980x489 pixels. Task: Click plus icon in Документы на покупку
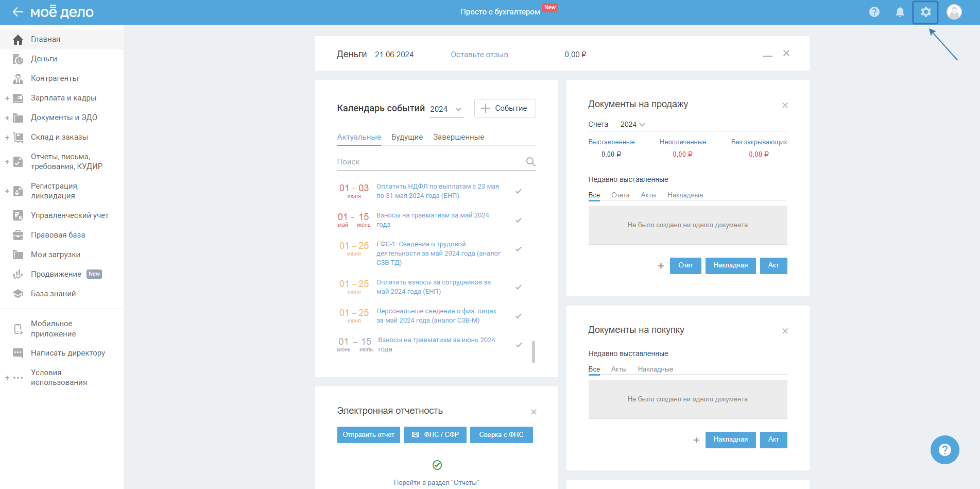696,440
